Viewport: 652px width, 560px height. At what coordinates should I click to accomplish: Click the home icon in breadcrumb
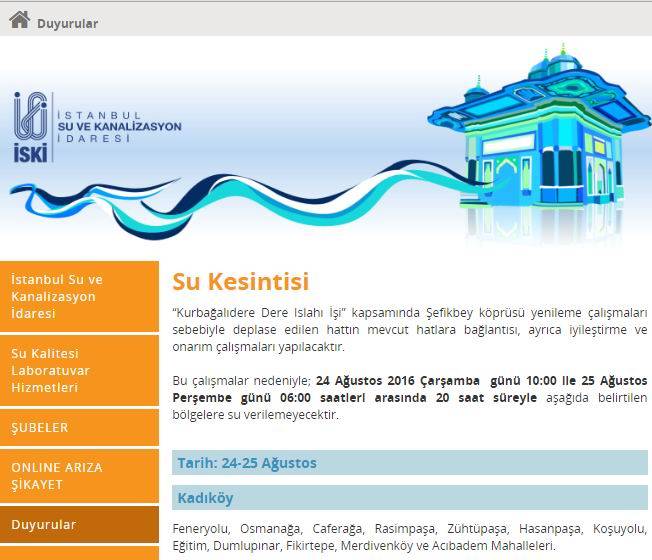click(x=20, y=20)
